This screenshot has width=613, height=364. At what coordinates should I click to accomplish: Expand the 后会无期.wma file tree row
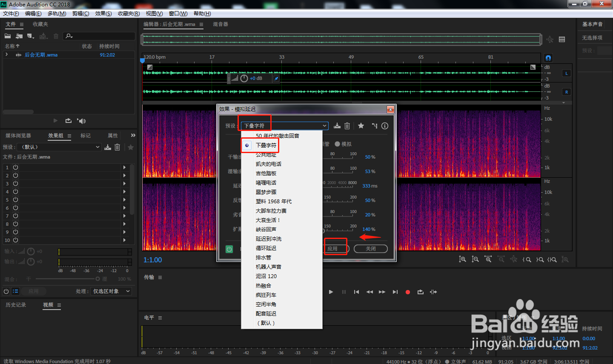point(6,55)
